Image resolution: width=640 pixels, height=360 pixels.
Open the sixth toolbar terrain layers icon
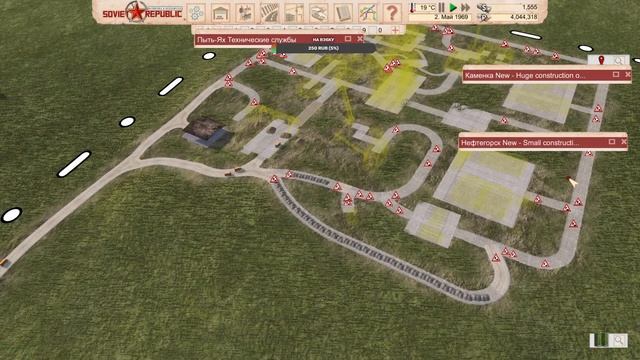click(x=318, y=13)
